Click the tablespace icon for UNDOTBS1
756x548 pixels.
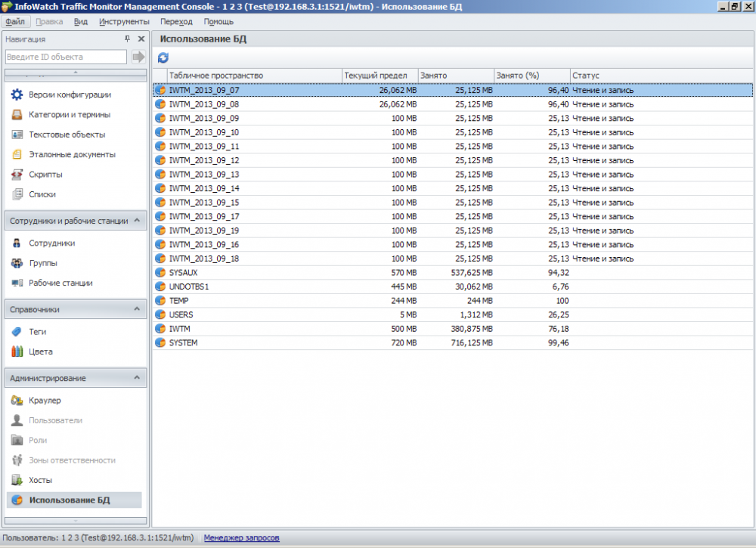(x=160, y=286)
